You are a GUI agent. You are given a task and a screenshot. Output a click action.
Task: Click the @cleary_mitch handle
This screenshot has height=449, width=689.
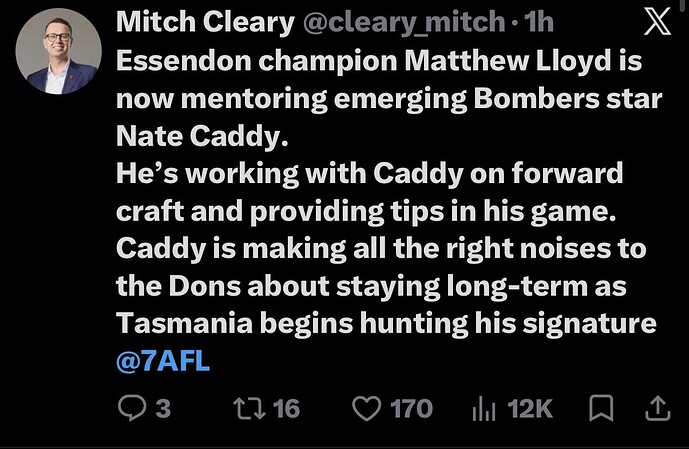pos(404,22)
